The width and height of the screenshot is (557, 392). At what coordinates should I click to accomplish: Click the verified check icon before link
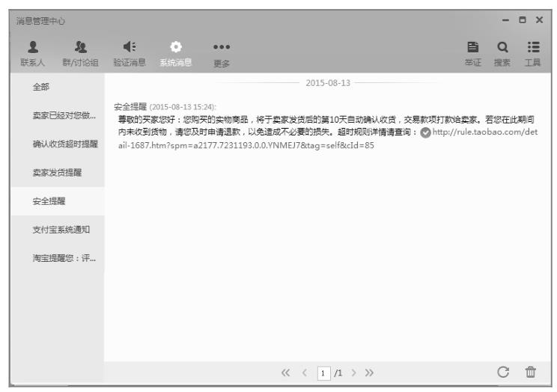click(x=425, y=133)
